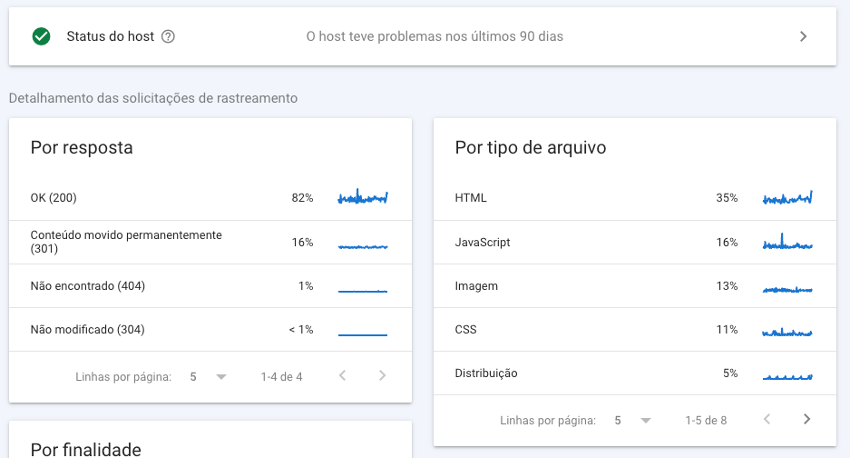This screenshot has width=850, height=458.
Task: Open the Não encontrado (404) row
Action: (210, 286)
